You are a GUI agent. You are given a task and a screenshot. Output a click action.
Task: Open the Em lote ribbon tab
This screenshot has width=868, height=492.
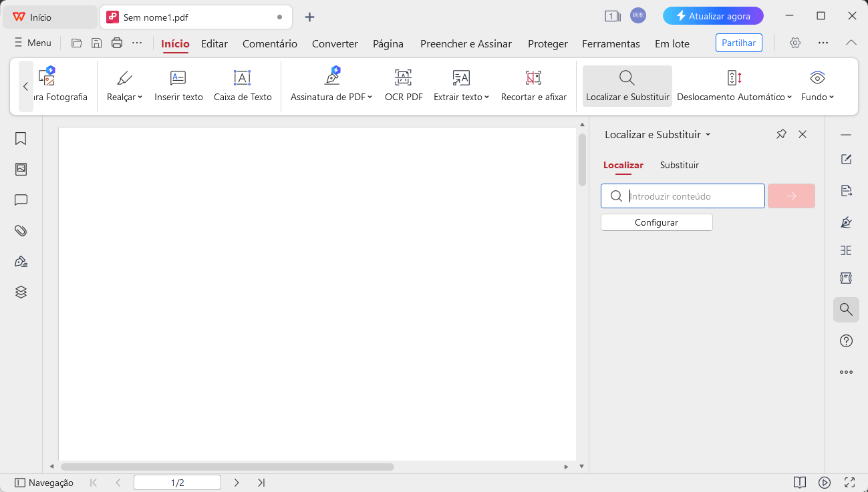click(672, 43)
